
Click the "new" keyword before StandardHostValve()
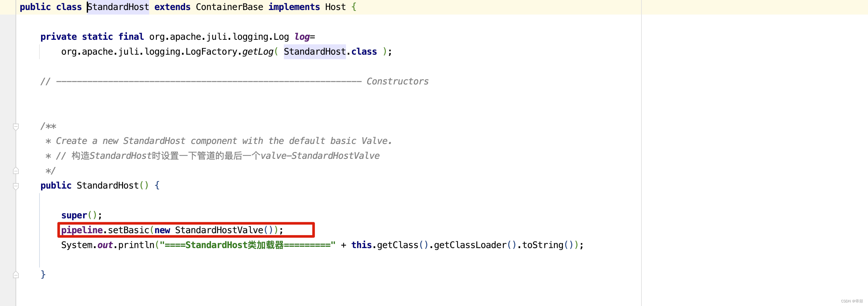tap(162, 230)
